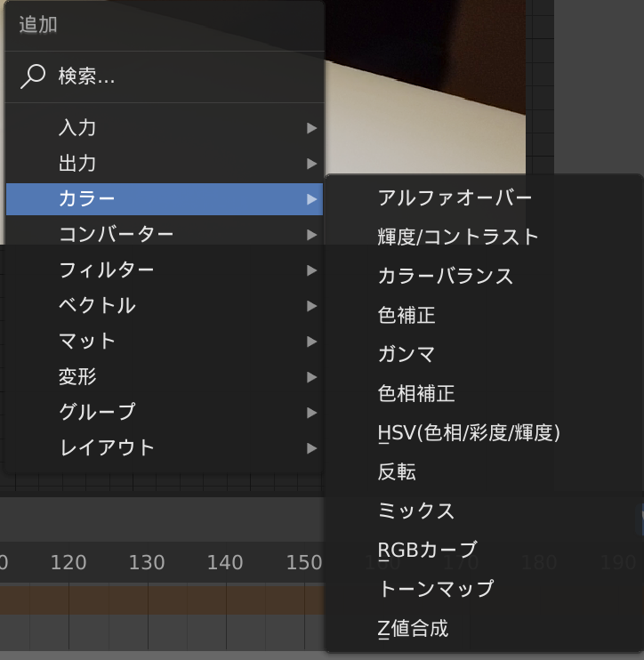Image resolution: width=644 pixels, height=660 pixels.
Task: Open the グループ submenu
Action: 165,413
